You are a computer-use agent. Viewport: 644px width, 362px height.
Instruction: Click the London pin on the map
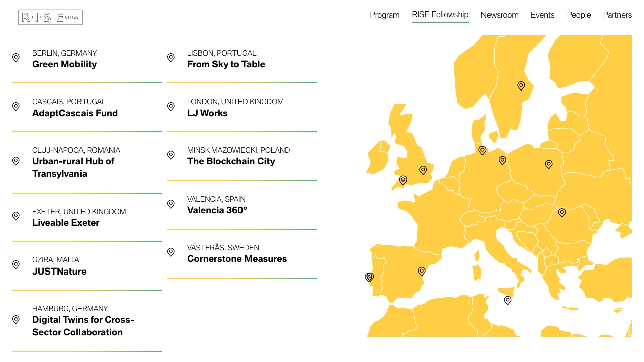tap(423, 170)
